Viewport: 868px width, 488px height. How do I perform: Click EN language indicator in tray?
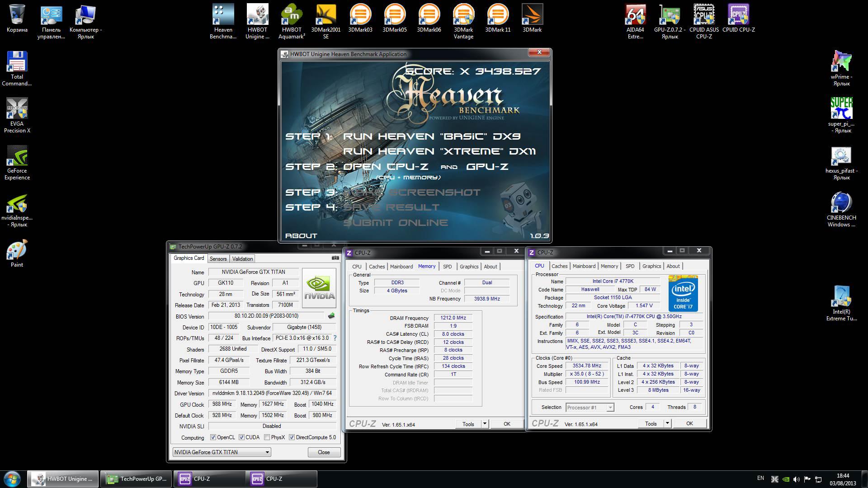[x=760, y=478]
